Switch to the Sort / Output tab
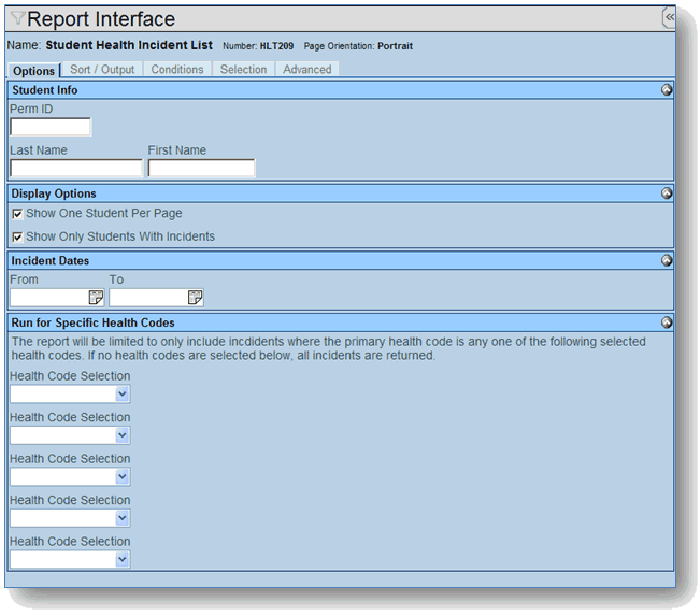700x616 pixels. [102, 69]
